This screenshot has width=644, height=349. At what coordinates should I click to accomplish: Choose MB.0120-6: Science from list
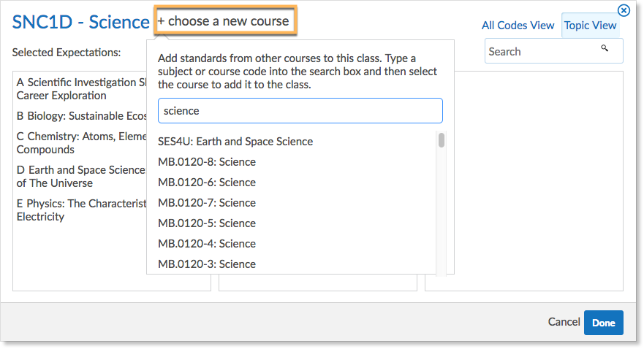pos(207,183)
